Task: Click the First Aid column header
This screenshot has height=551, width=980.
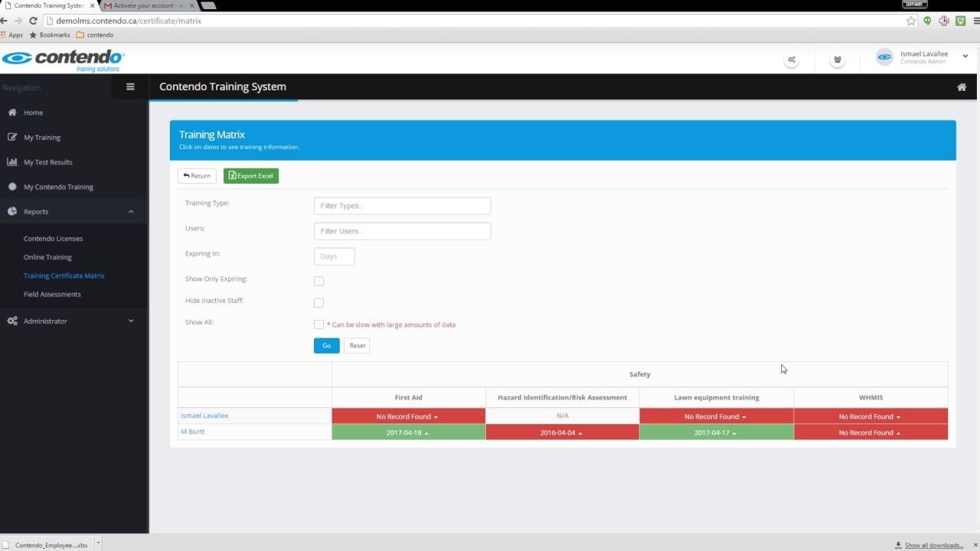Action: pyautogui.click(x=408, y=397)
